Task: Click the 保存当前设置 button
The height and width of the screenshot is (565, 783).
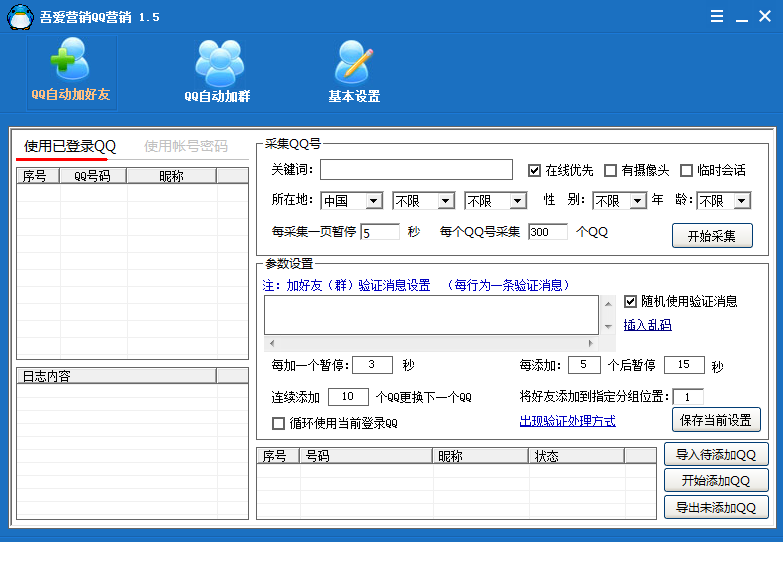Action: pos(716,420)
